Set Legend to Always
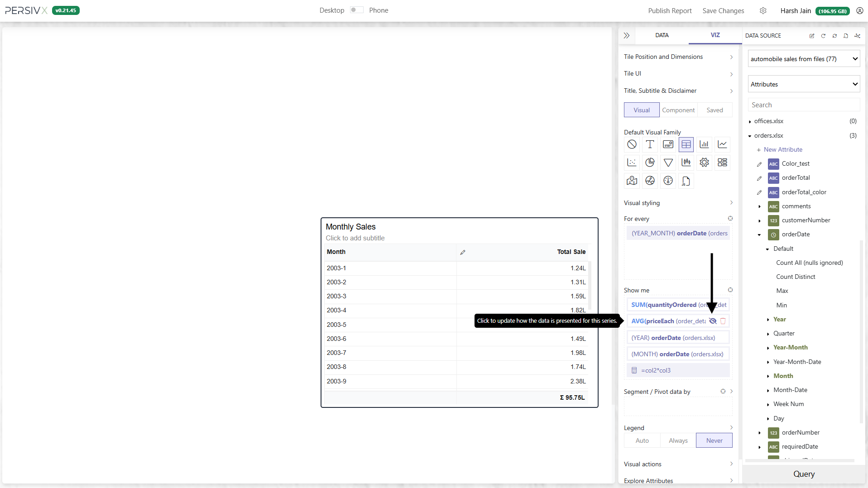The image size is (868, 488). [x=678, y=440]
